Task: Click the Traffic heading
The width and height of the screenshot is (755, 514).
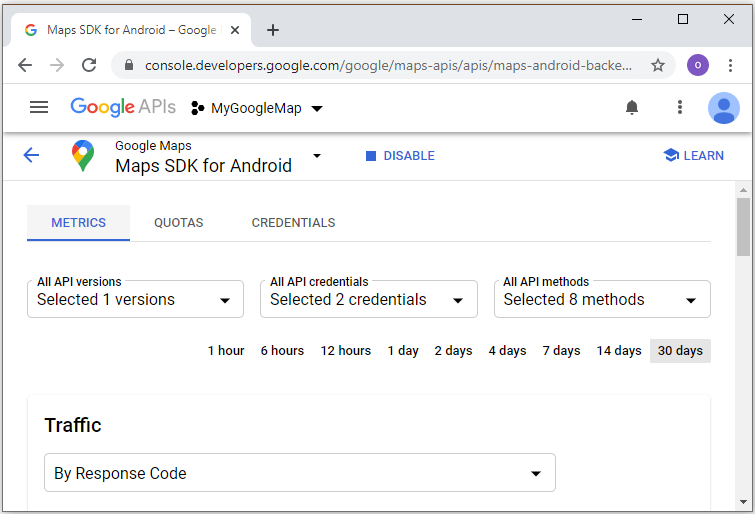Action: pos(73,425)
